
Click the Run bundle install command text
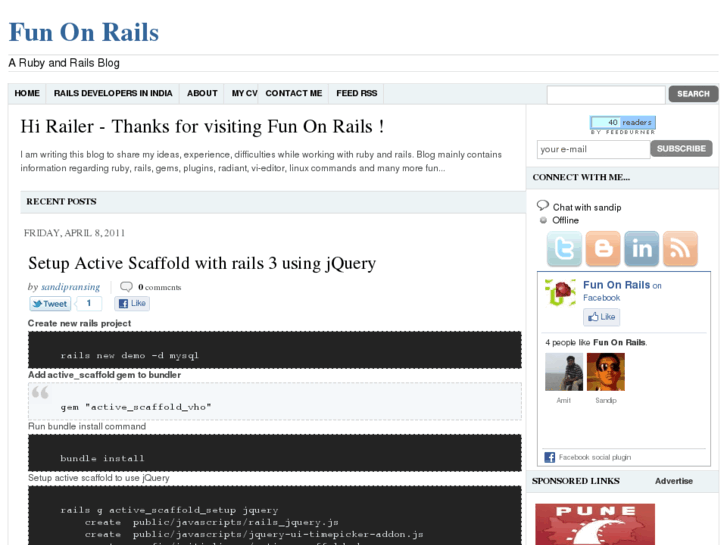[x=87, y=426]
